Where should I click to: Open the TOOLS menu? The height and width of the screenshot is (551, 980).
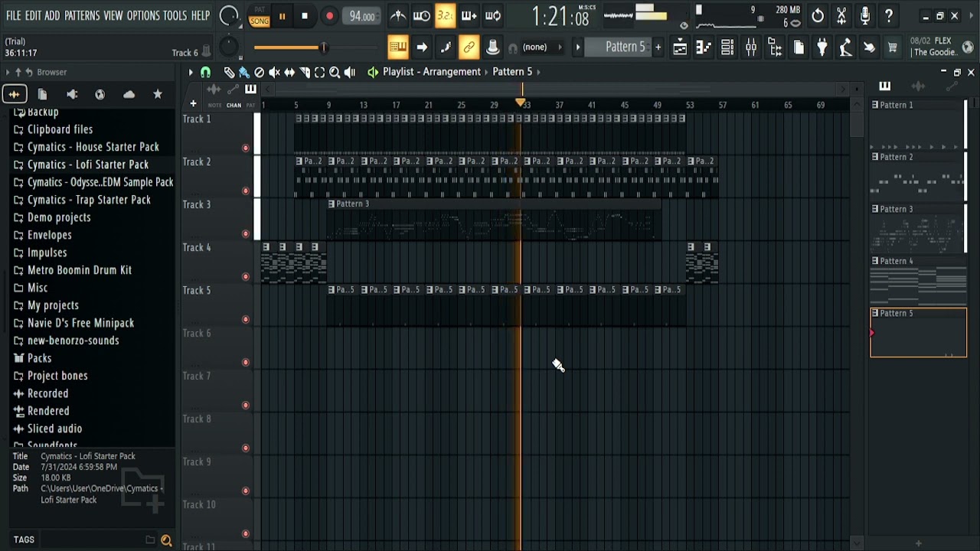pyautogui.click(x=175, y=15)
